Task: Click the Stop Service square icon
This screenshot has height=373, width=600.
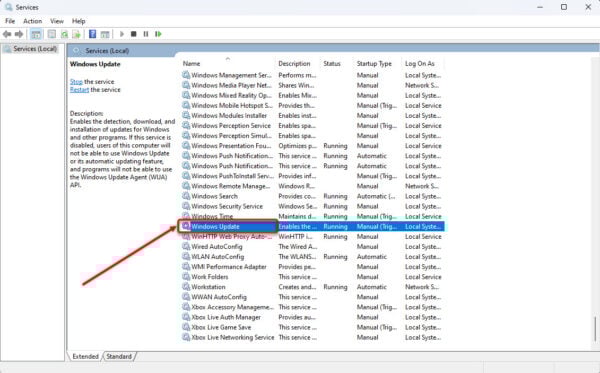Action: (x=134, y=34)
